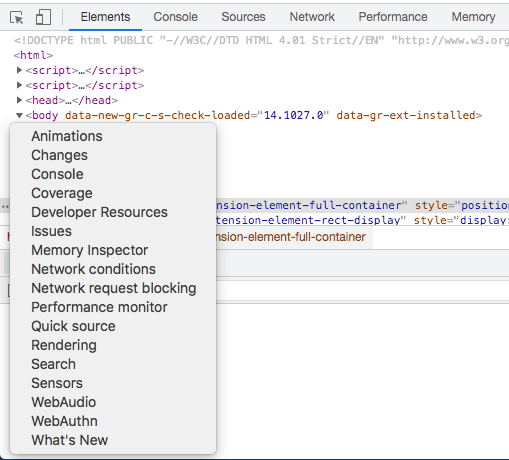This screenshot has height=460, width=509.
Task: Select the highlighted full-container DOM row
Action: click(x=362, y=205)
